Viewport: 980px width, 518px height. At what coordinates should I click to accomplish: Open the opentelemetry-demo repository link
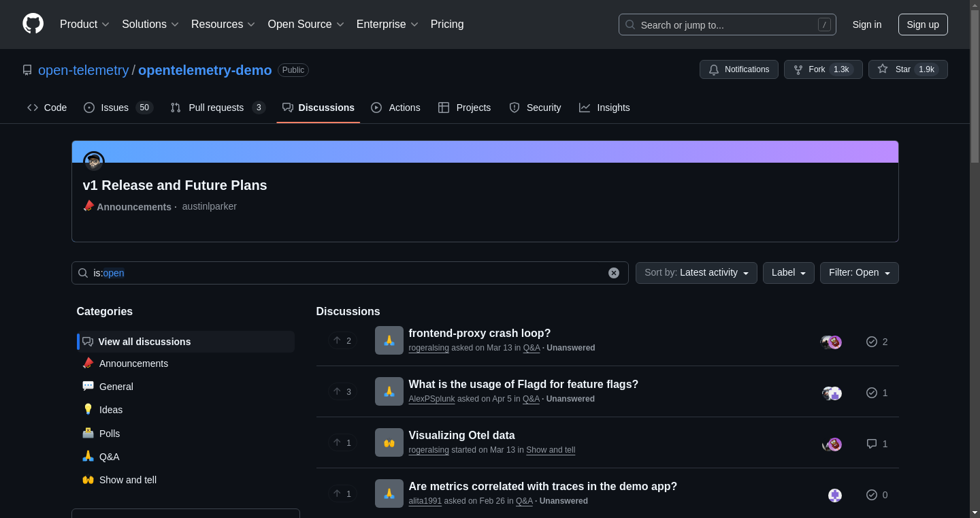click(205, 70)
